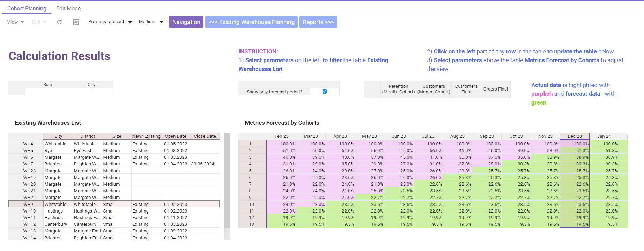This screenshot has height=251, width=644.
Task: Expand the Medium scenario dropdown
Action: pos(151,22)
